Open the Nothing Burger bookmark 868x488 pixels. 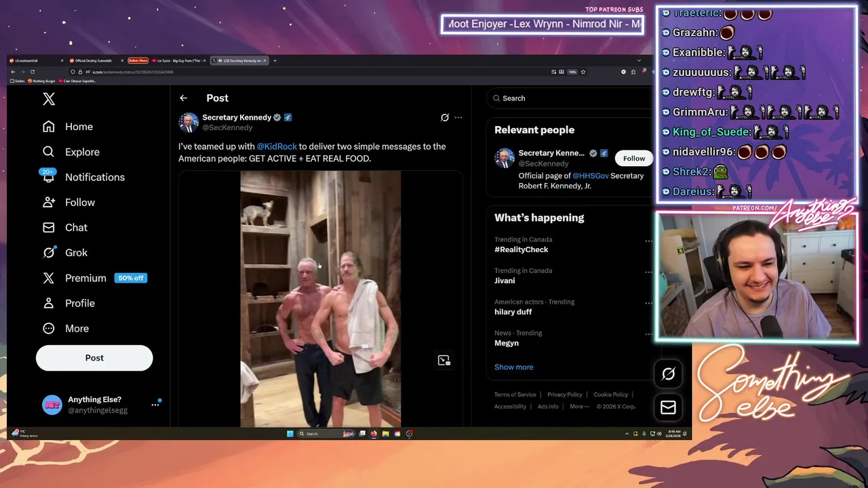tap(41, 81)
